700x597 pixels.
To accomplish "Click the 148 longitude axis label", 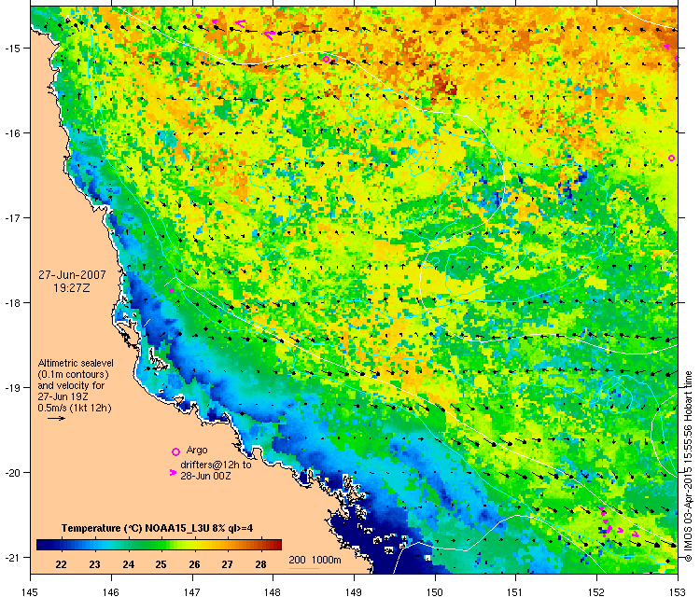I will (273, 591).
